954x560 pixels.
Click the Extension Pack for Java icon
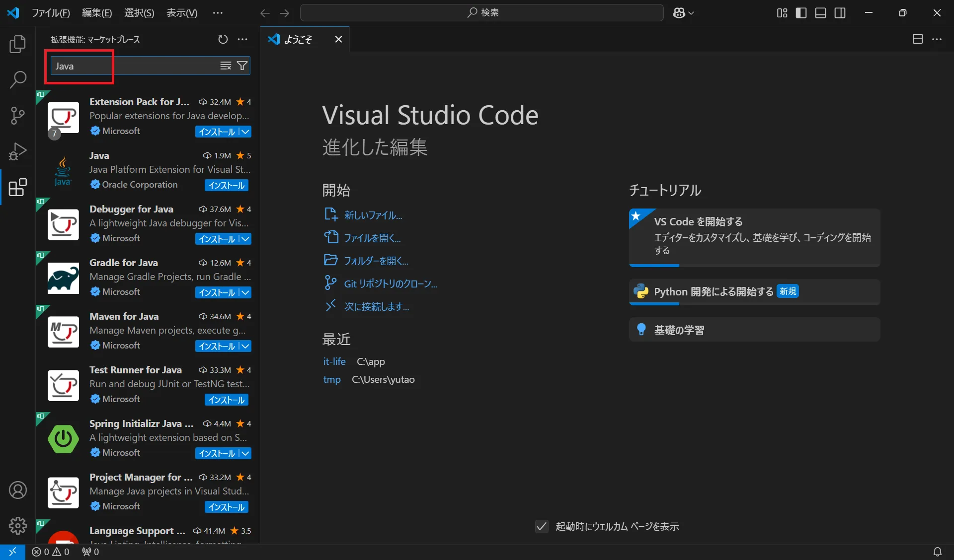click(x=63, y=118)
